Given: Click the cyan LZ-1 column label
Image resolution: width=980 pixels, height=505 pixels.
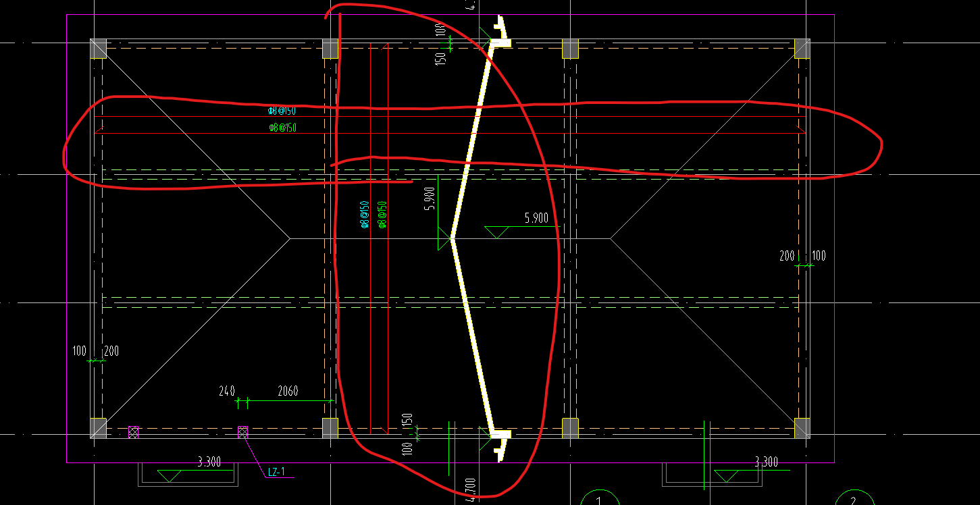Looking at the screenshot, I should click(277, 472).
